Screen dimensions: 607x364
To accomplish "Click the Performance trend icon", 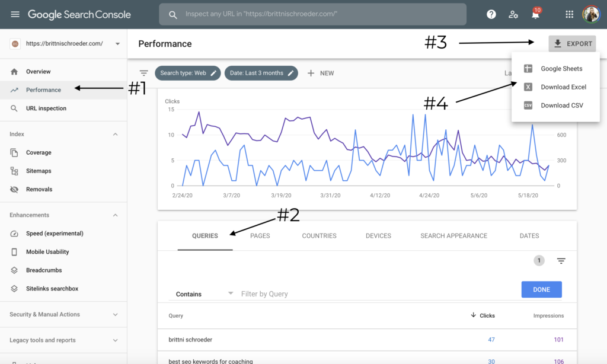I will [x=14, y=90].
